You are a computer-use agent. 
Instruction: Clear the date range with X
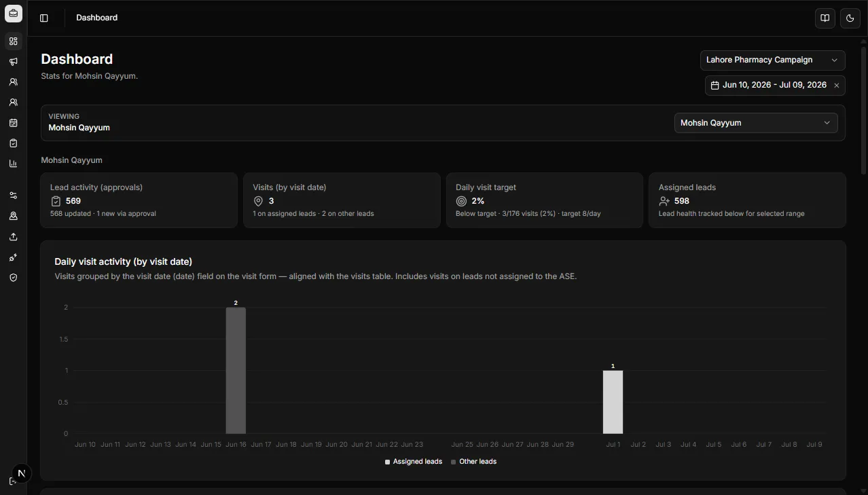837,86
